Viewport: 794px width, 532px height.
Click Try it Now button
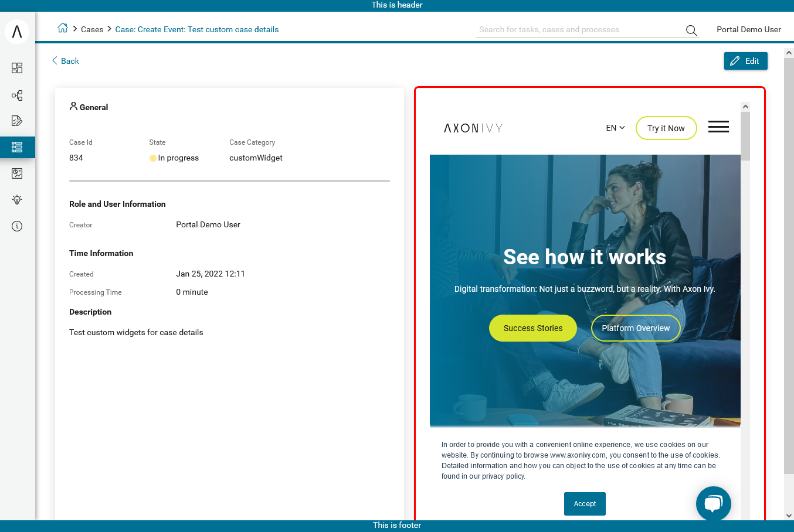[666, 128]
